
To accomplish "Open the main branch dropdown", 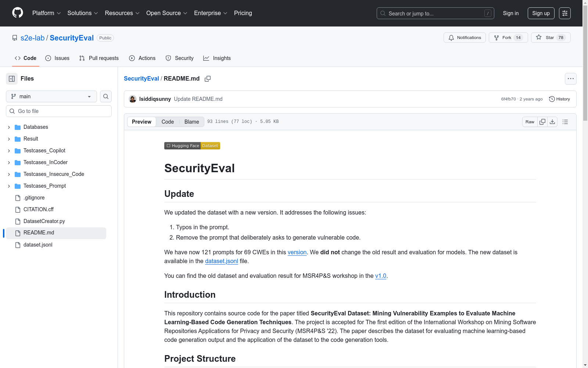I will tap(51, 96).
